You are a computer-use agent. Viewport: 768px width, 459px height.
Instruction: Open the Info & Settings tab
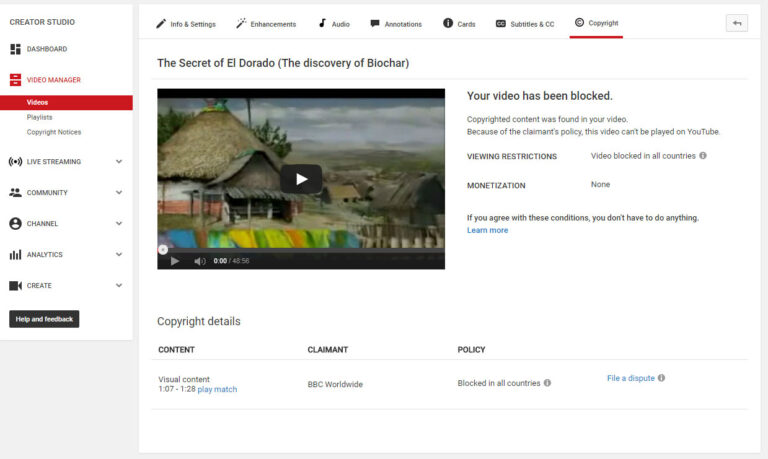click(185, 24)
